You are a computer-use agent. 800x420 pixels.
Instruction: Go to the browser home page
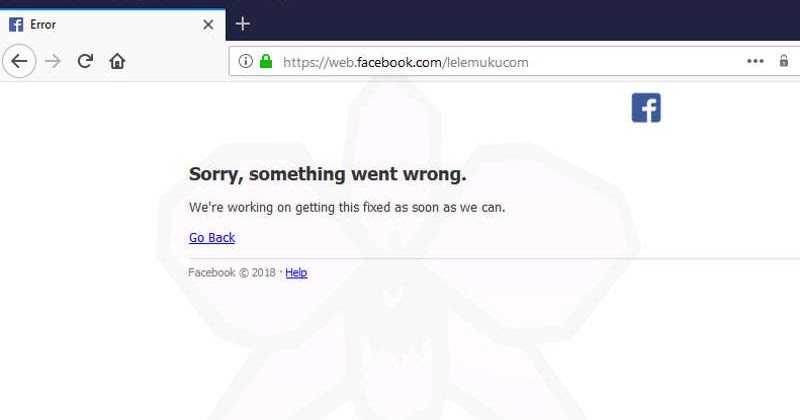point(117,61)
